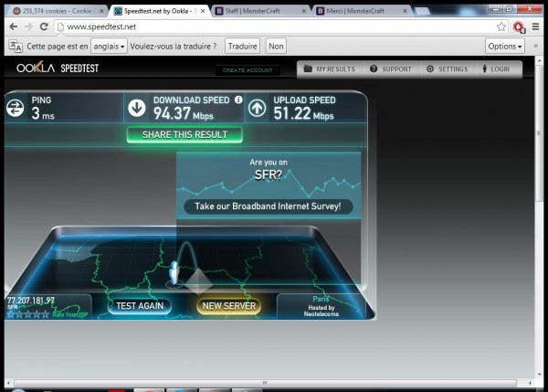This screenshot has width=548, height=392.
Task: Open the download speed info icon
Action: point(238,100)
